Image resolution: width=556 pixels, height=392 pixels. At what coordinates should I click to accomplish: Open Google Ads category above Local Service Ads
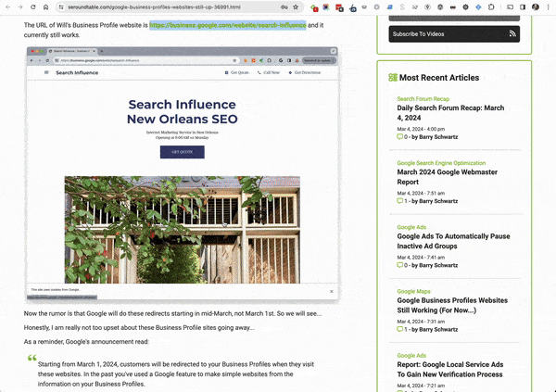411,356
